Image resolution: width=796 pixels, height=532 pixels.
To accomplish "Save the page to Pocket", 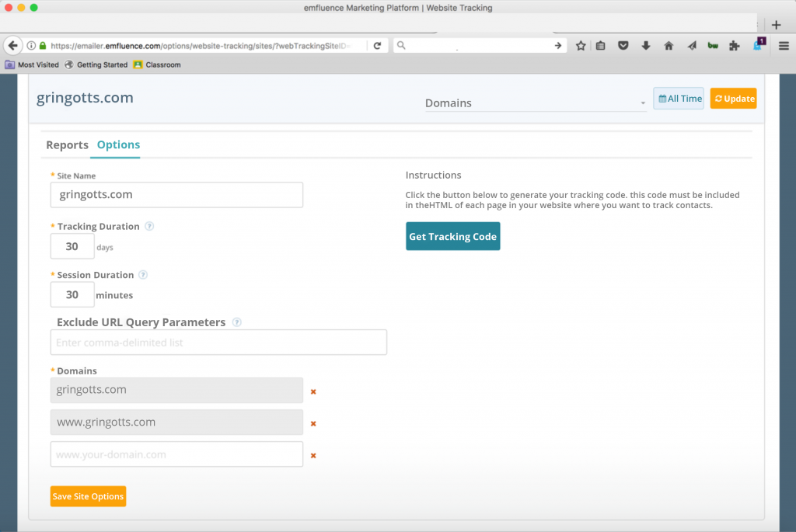I will tap(623, 45).
